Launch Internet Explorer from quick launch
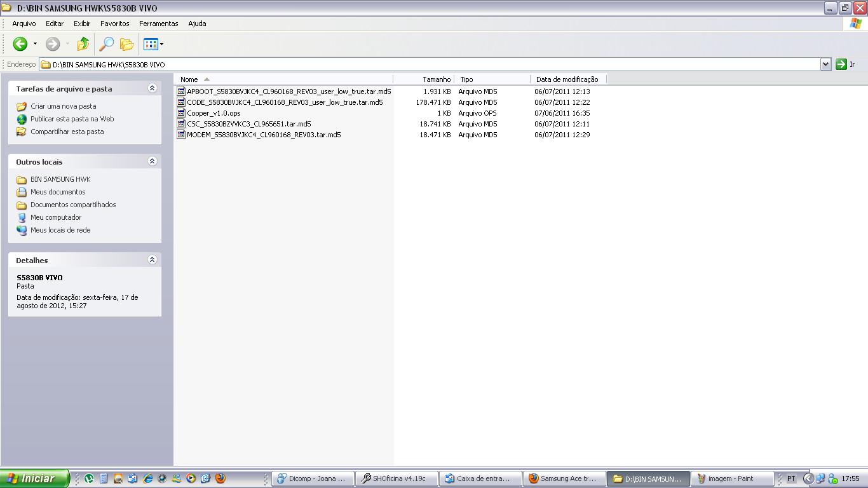Image resolution: width=868 pixels, height=488 pixels. [147, 478]
